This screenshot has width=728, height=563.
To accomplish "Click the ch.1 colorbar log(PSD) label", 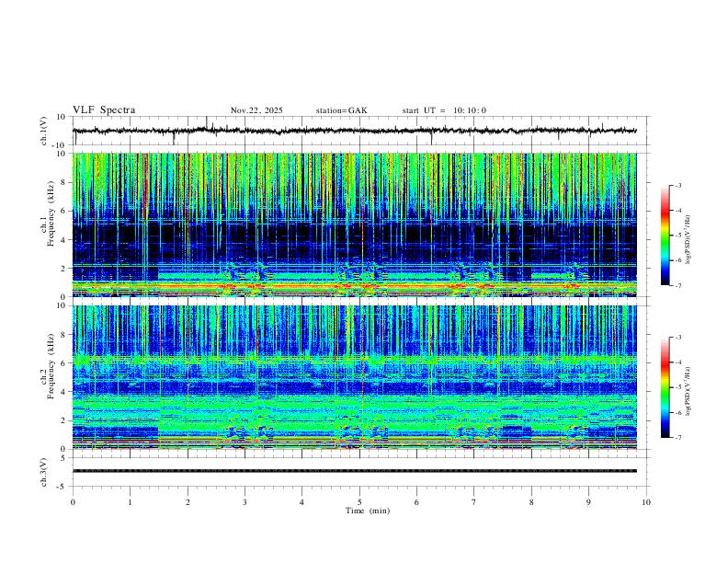I will click(688, 240).
